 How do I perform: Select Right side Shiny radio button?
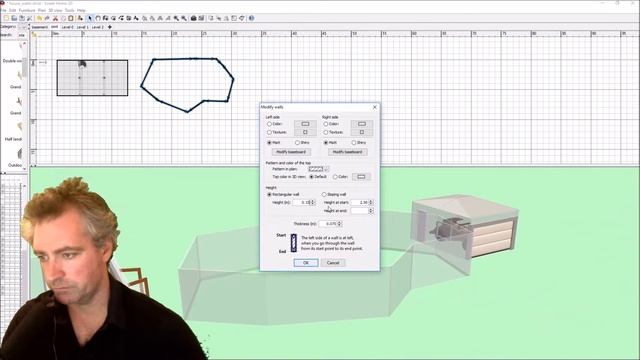[x=354, y=142]
